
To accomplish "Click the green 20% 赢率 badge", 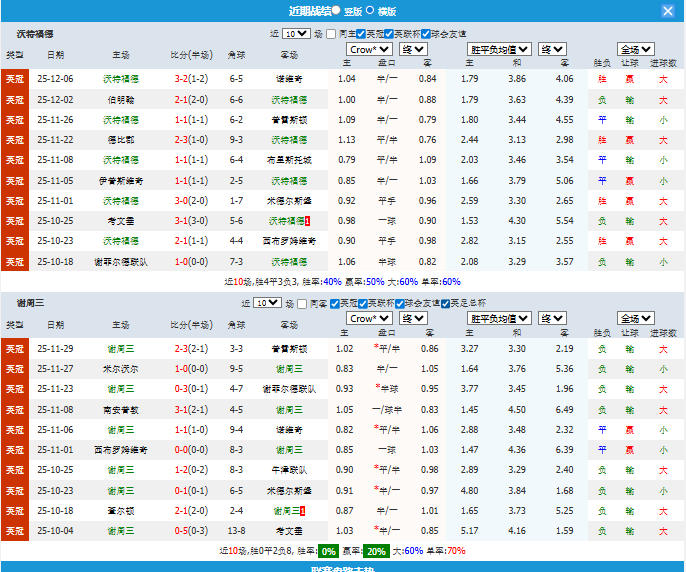I will (376, 551).
